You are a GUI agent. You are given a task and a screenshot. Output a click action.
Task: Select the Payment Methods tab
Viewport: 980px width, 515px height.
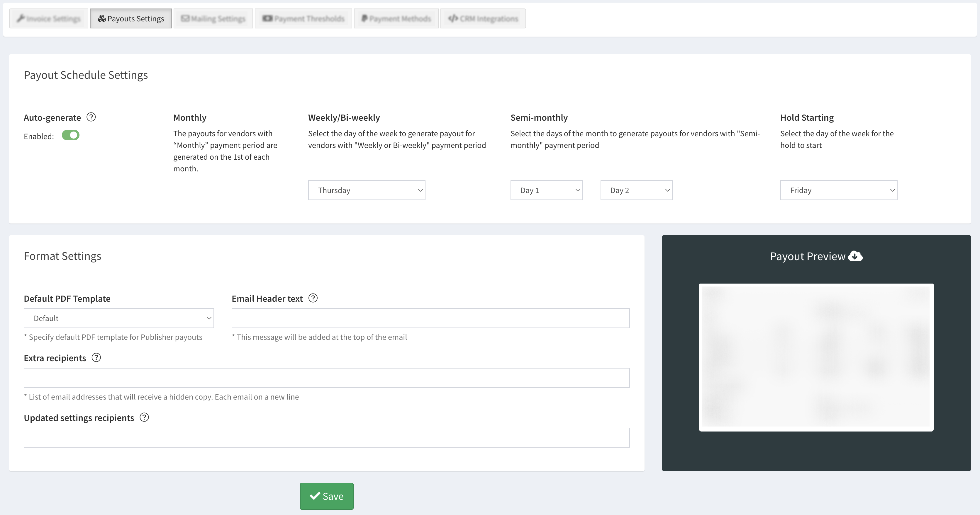396,19
